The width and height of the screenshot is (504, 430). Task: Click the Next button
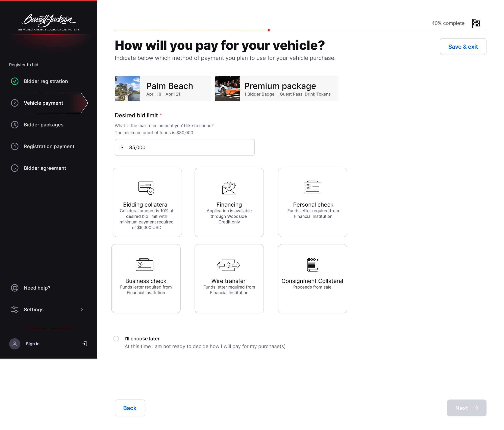466,408
